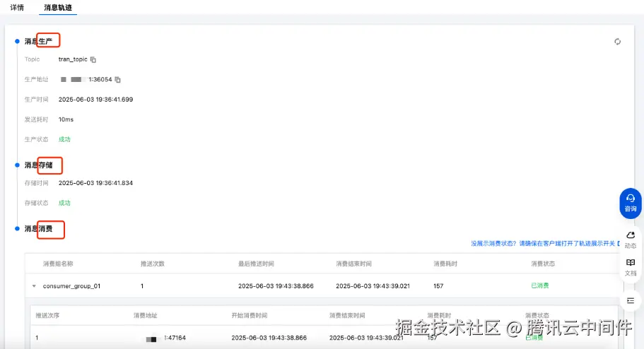This screenshot has width=644, height=349.
Task: Select the 消息消费 section heading
Action: tap(38, 229)
